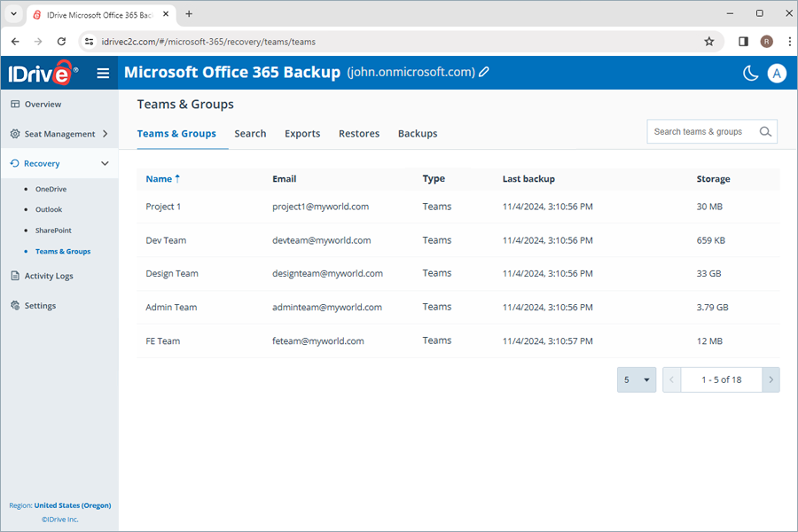Click the Settings gear icon in sidebar
This screenshot has width=798, height=532.
[x=15, y=305]
